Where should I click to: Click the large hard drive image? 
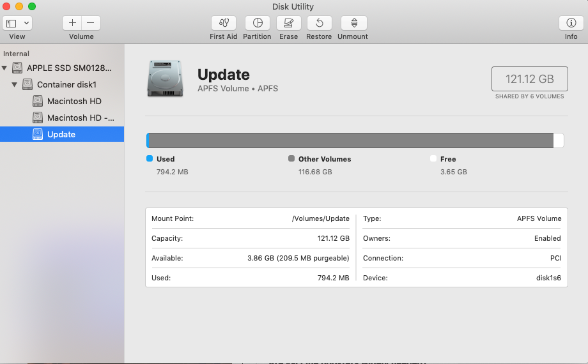[165, 79]
